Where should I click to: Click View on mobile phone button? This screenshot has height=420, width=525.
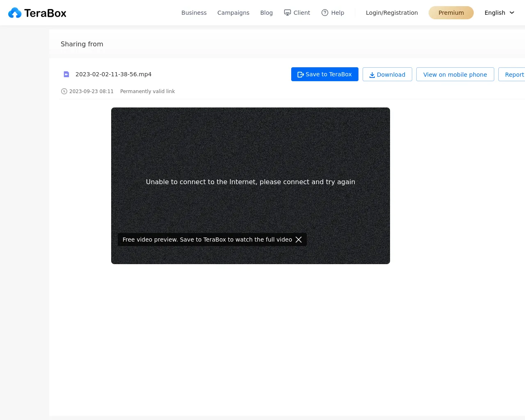[x=455, y=75]
